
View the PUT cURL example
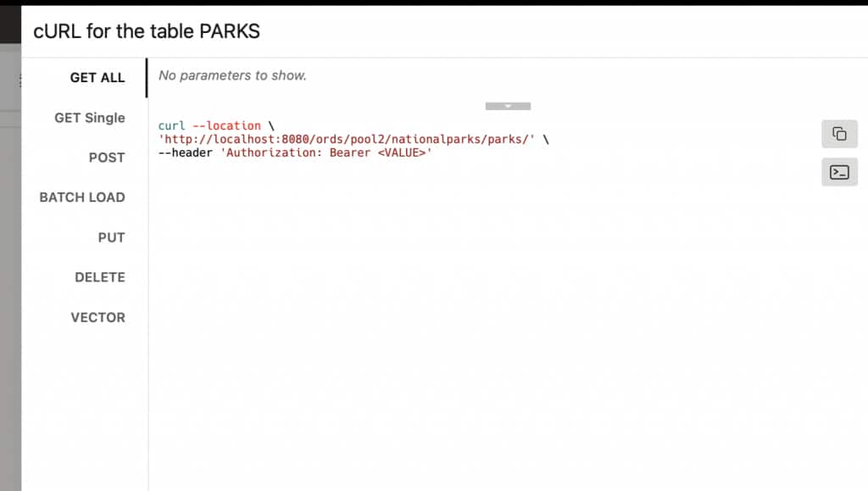(x=111, y=237)
